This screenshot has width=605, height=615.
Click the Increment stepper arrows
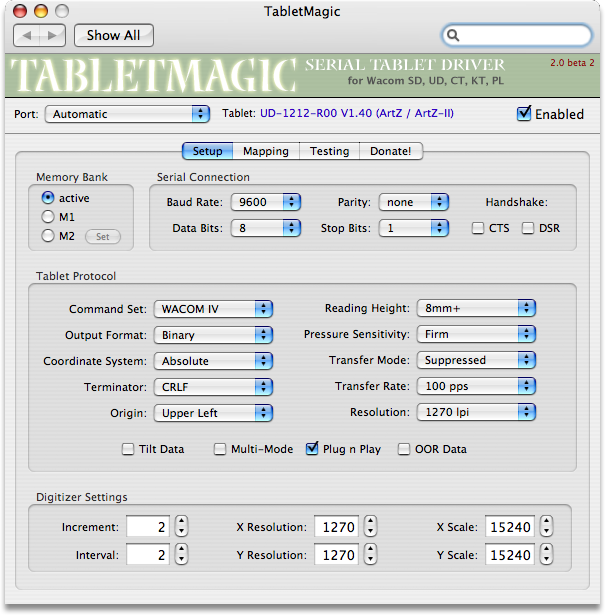182,526
